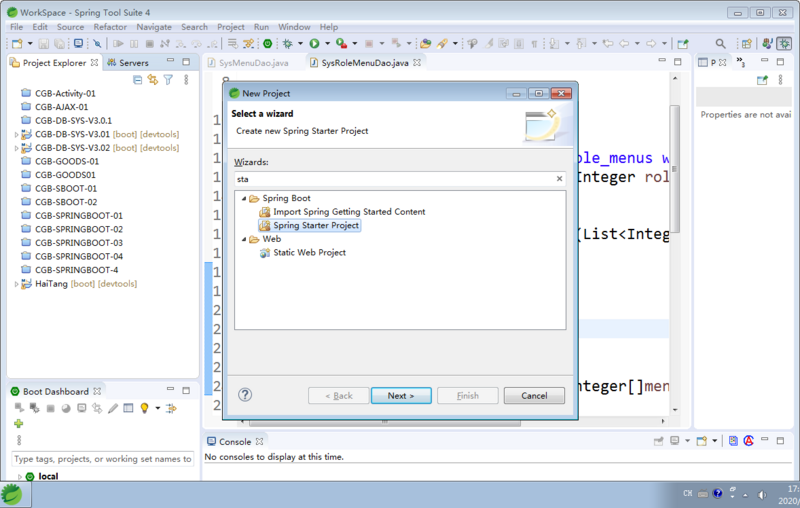Click the lightbulb icon in Boot Dashboard
Screen dimensions: 800x508
click(144, 408)
